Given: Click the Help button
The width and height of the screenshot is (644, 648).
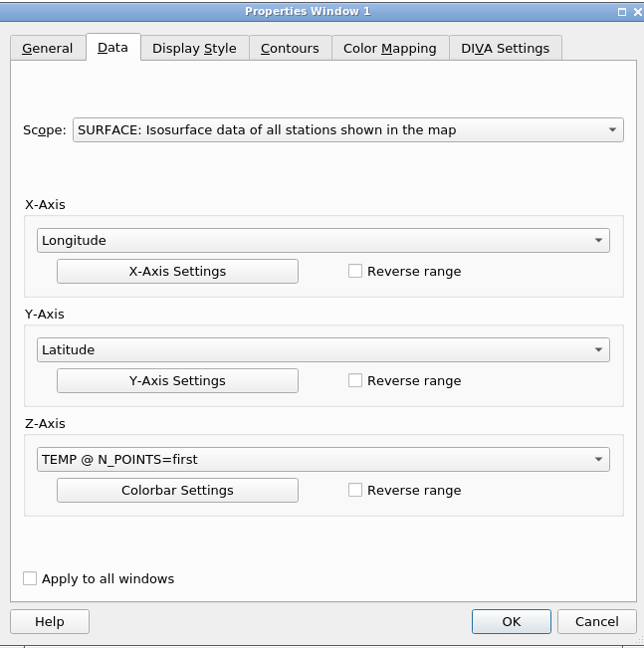Looking at the screenshot, I should pos(50,621).
